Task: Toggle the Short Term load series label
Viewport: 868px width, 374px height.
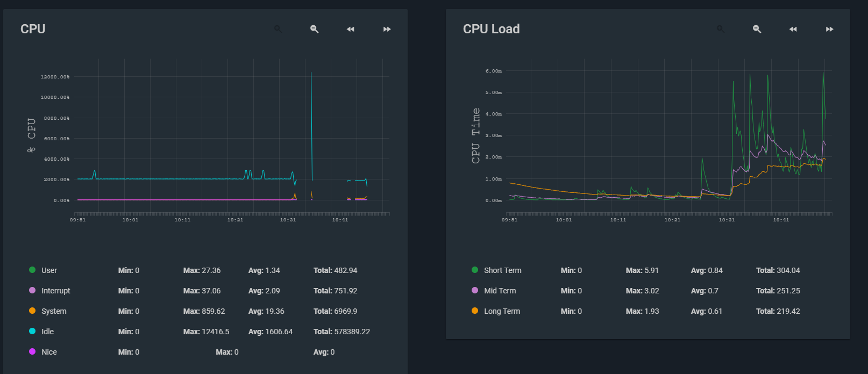Action: [502, 270]
